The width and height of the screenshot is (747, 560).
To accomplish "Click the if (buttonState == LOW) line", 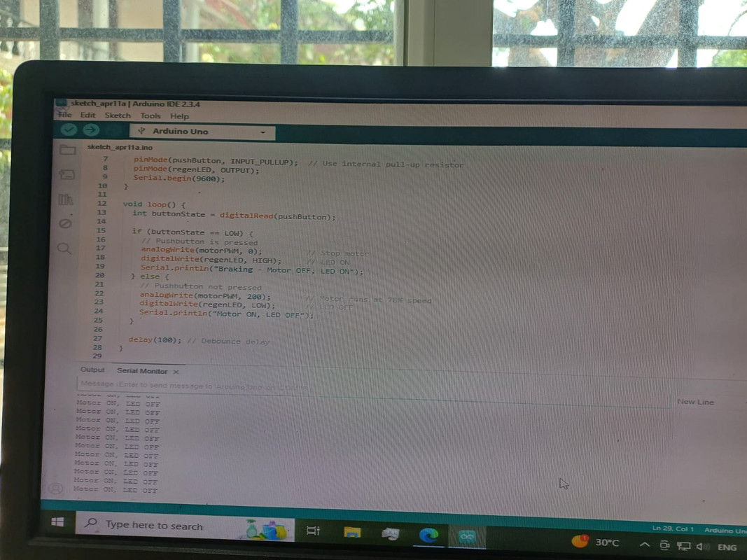I will (193, 232).
